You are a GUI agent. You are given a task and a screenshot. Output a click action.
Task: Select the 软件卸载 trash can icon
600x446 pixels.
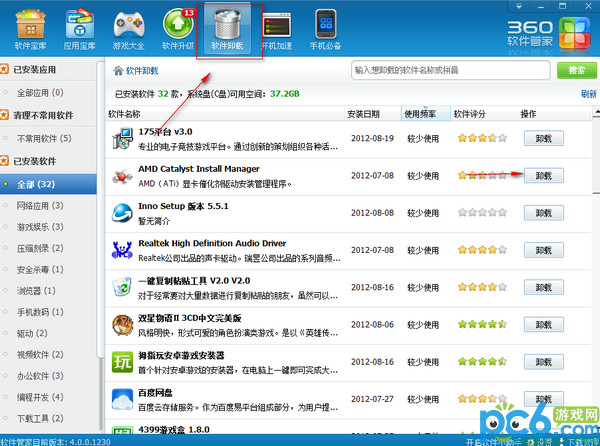click(229, 30)
